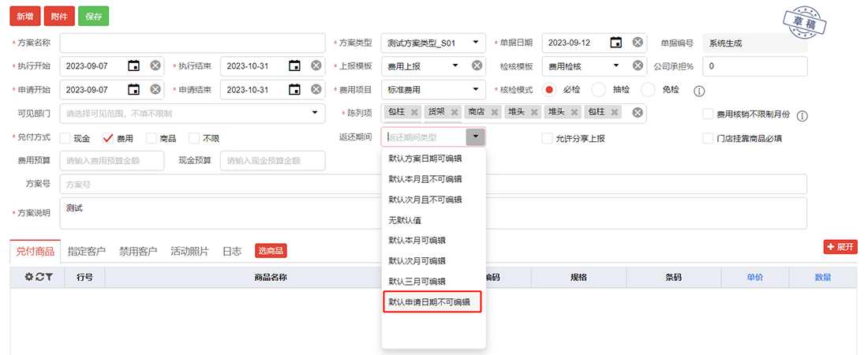Image resolution: width=868 pixels, height=355 pixels.
Task: Switch to the 指定客户 tab
Action: pyautogui.click(x=87, y=252)
